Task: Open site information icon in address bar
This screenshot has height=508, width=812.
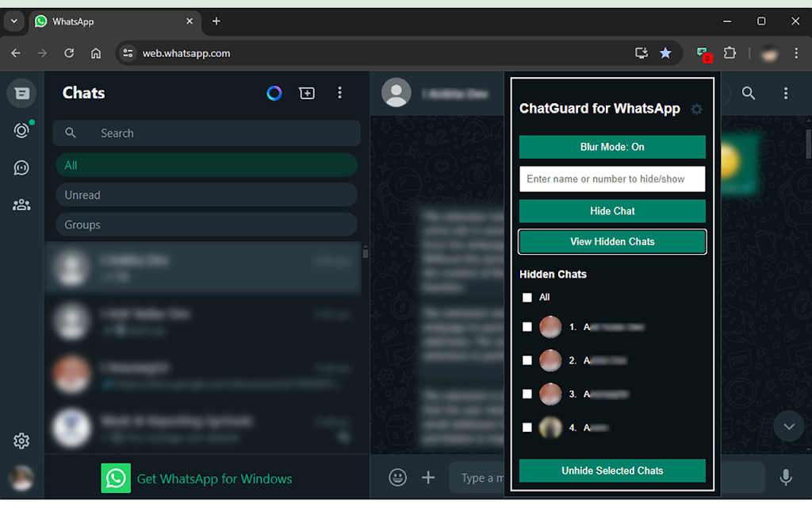Action: 128,53
